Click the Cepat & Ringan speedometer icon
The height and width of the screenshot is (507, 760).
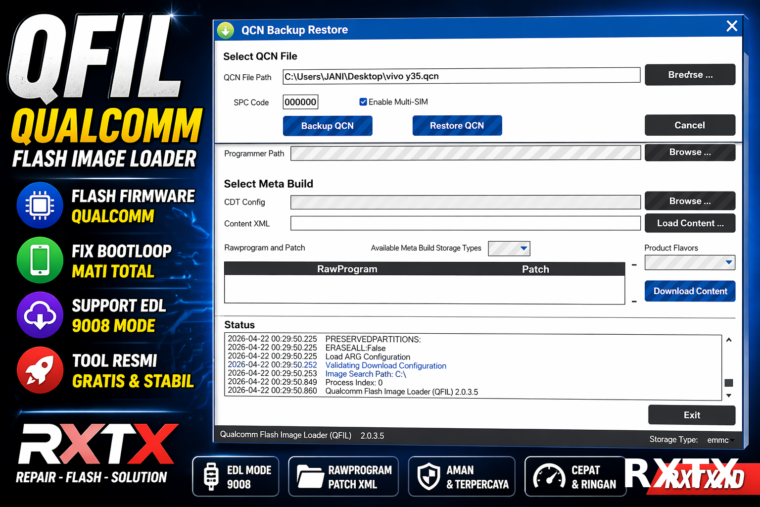[x=549, y=476]
